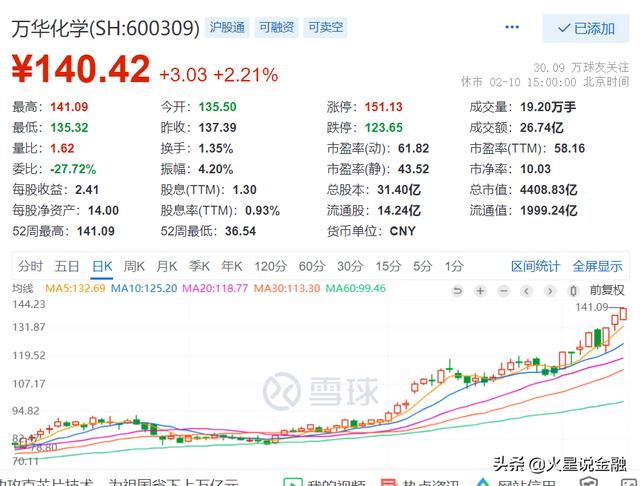Viewport: 640px width, 486px height.
Task: Click the 区间统计 link
Action: click(536, 266)
